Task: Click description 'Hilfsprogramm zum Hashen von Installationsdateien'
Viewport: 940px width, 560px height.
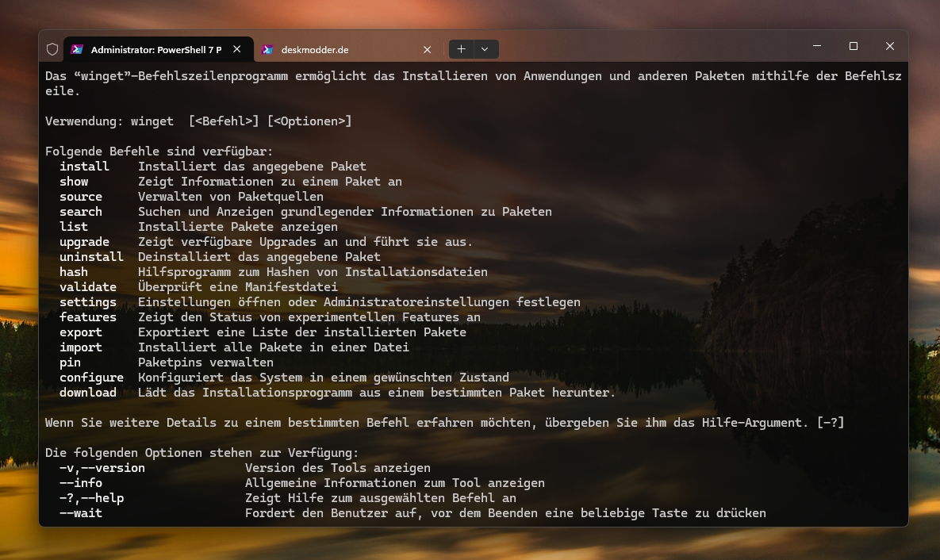Action: 313,271
